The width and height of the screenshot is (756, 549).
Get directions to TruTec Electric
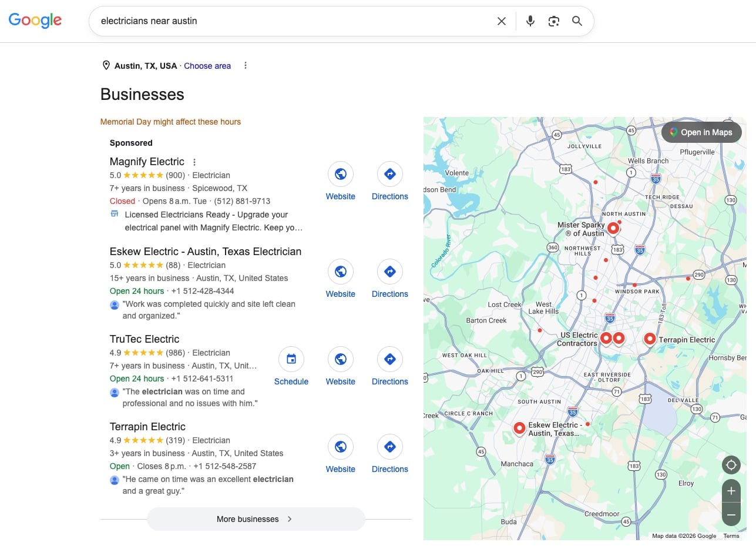click(390, 359)
